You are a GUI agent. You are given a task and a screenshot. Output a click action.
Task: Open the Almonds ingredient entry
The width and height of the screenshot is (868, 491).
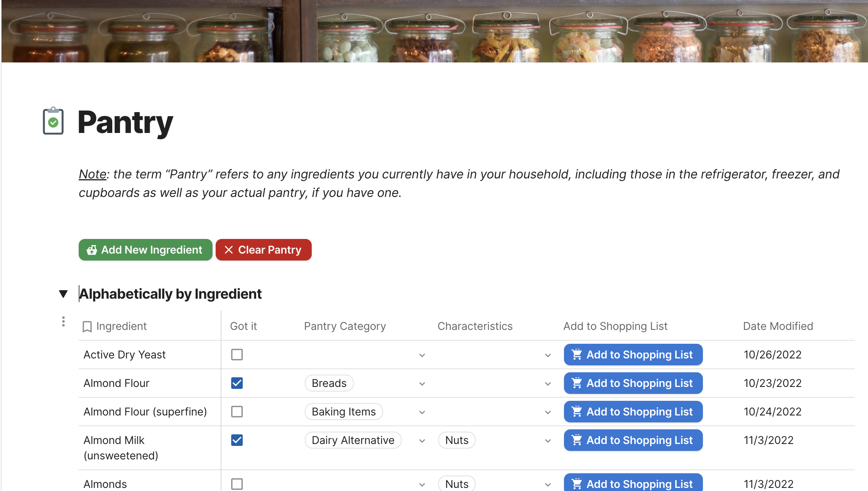pos(105,484)
